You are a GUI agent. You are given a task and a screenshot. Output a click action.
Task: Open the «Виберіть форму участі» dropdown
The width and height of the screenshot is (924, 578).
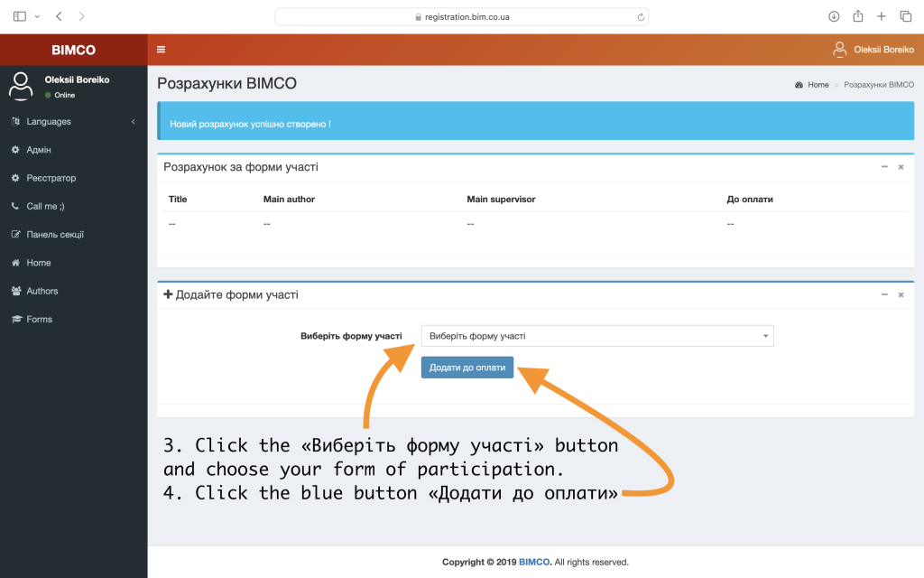pos(597,336)
